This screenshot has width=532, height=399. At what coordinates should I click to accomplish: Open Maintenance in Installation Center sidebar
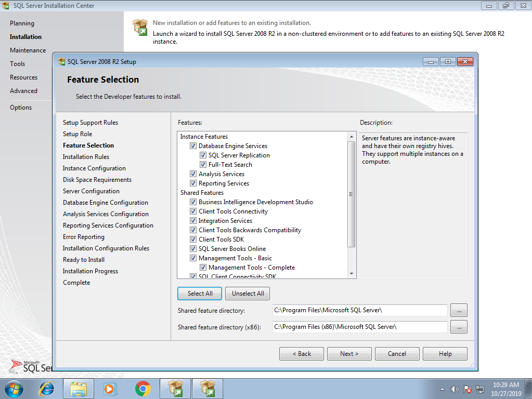(x=28, y=50)
